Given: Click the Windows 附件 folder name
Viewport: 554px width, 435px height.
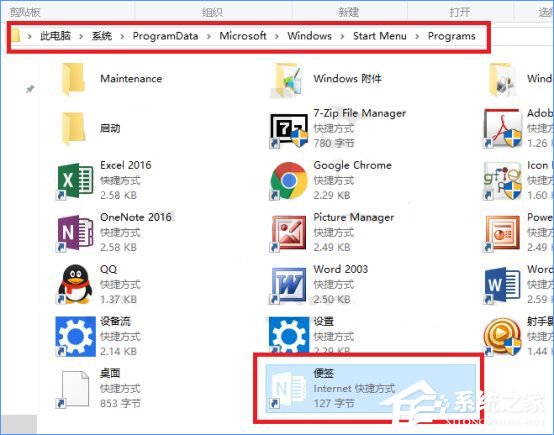Looking at the screenshot, I should pyautogui.click(x=348, y=78).
